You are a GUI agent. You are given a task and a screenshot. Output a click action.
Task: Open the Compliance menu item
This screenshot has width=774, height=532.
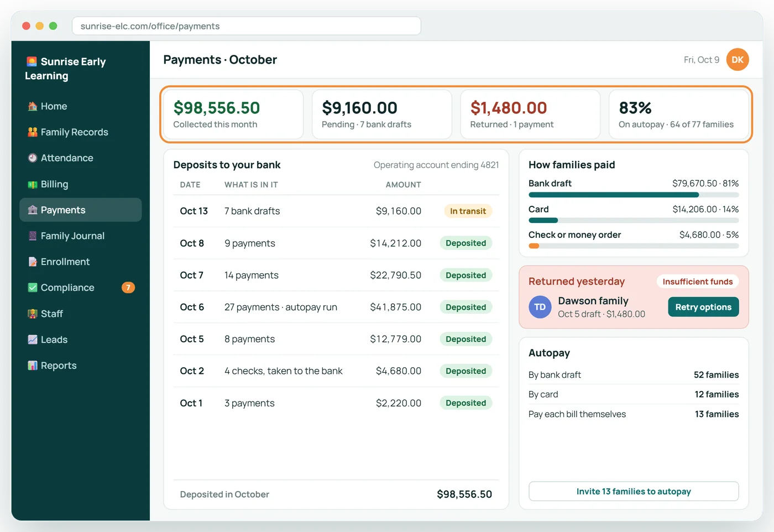(x=81, y=288)
